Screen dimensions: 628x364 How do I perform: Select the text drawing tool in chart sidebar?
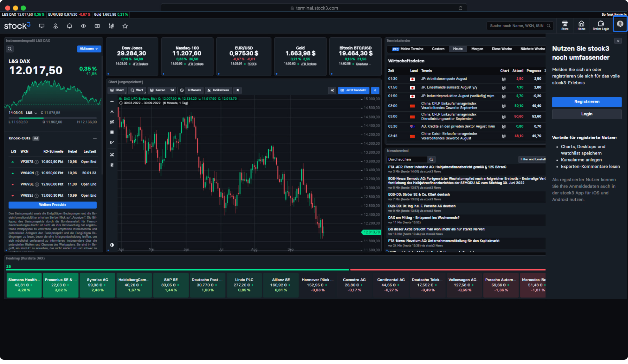[x=112, y=132]
